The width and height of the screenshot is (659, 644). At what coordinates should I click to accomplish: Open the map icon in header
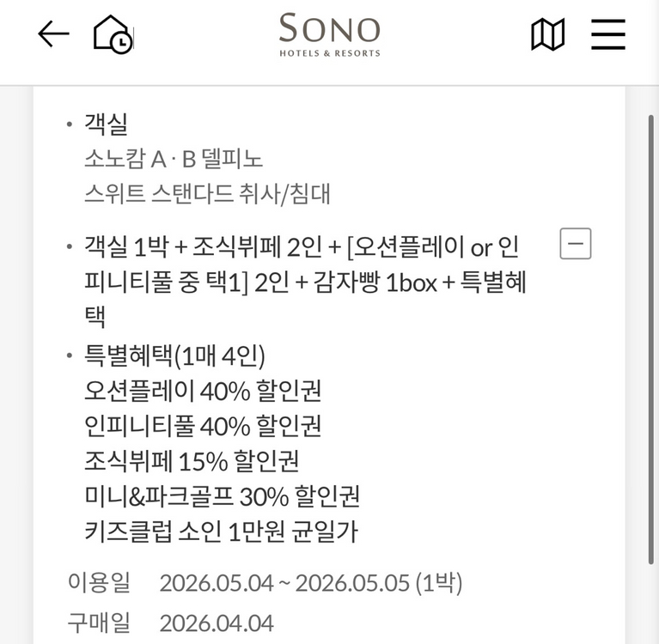tap(547, 35)
